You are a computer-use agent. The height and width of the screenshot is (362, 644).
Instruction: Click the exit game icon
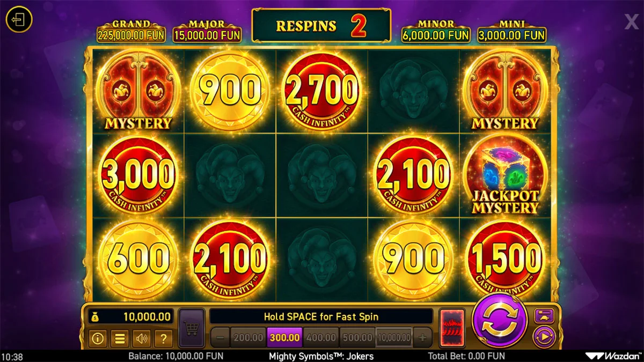[x=19, y=21]
